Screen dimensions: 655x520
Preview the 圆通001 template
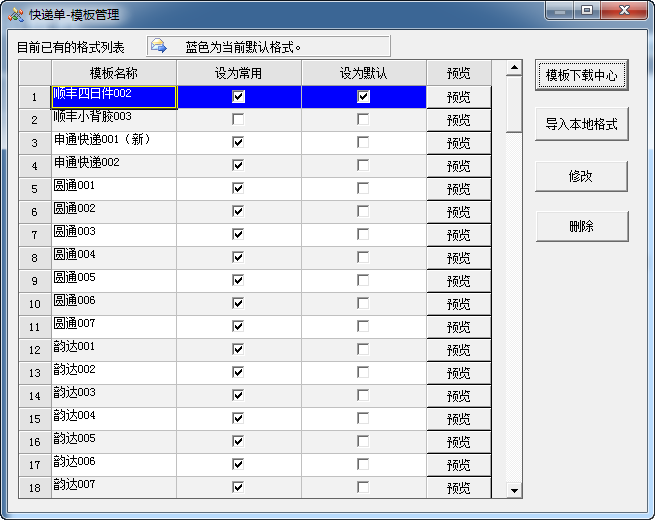click(459, 189)
